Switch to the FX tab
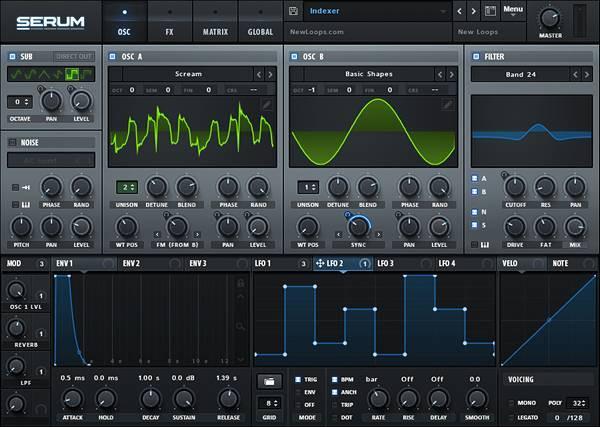 pos(170,22)
